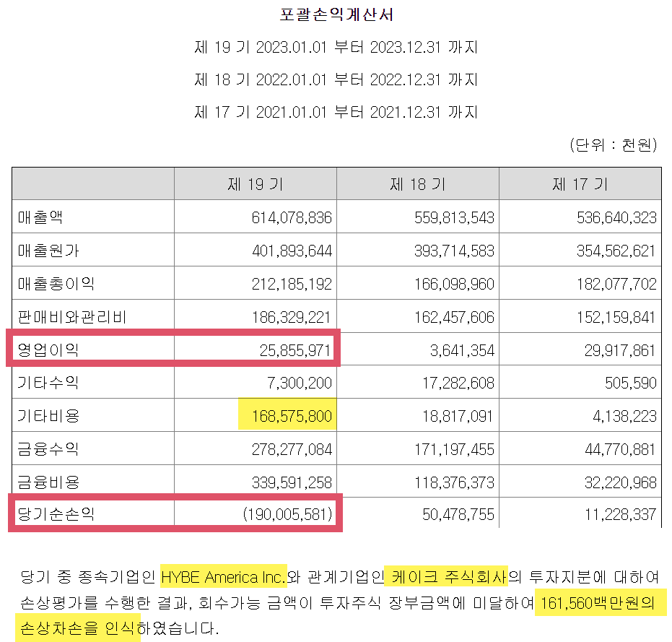Select the 매출원가 row label
This screenshot has height=642, width=672.
click(48, 251)
